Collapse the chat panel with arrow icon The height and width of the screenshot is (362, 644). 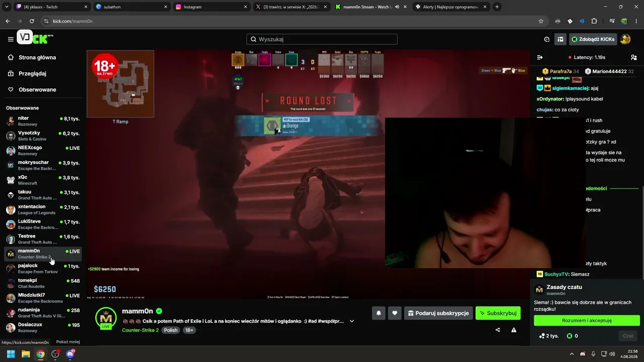click(x=540, y=57)
